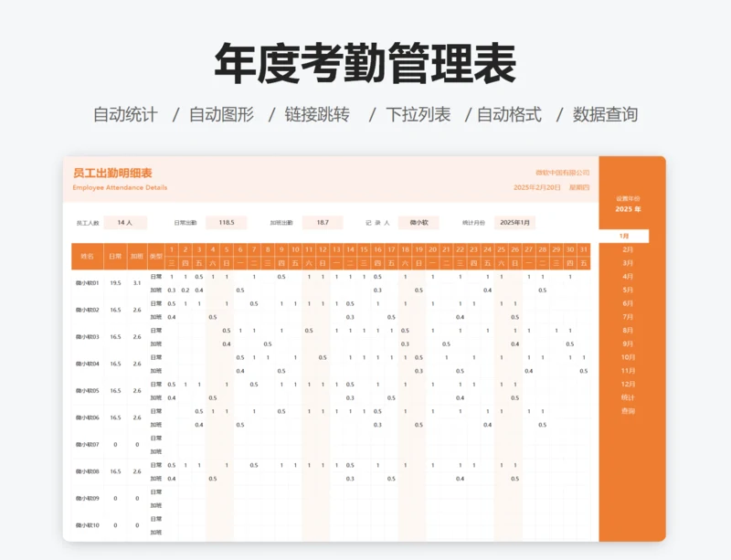Select employee name 微小软01
Viewport: 731px width, 560px height.
(87, 283)
